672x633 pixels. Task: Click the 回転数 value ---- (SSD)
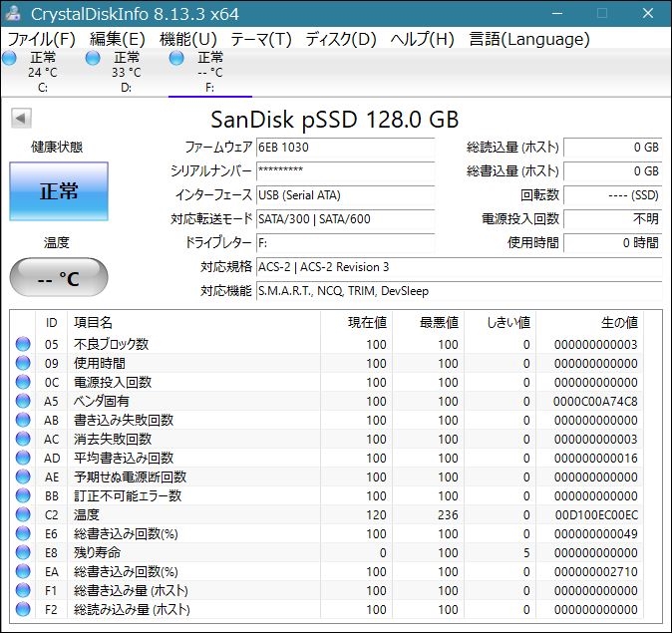pyautogui.click(x=613, y=195)
